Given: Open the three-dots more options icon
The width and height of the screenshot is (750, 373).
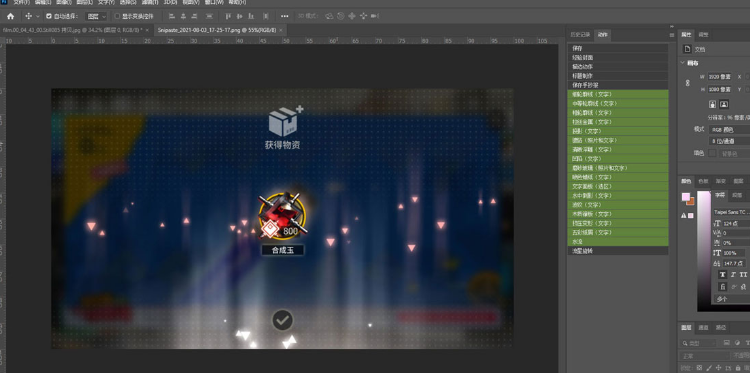Looking at the screenshot, I should pos(285,16).
